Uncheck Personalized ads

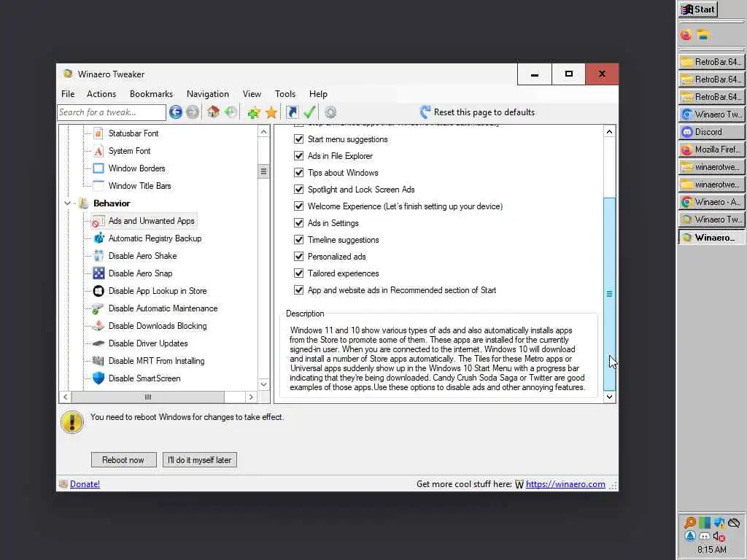[298, 257]
